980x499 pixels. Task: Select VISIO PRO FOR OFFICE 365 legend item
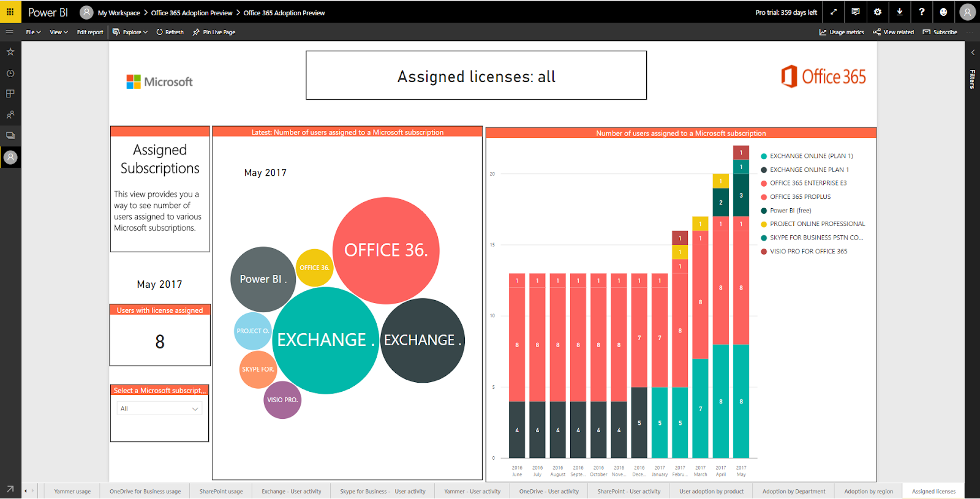(804, 252)
